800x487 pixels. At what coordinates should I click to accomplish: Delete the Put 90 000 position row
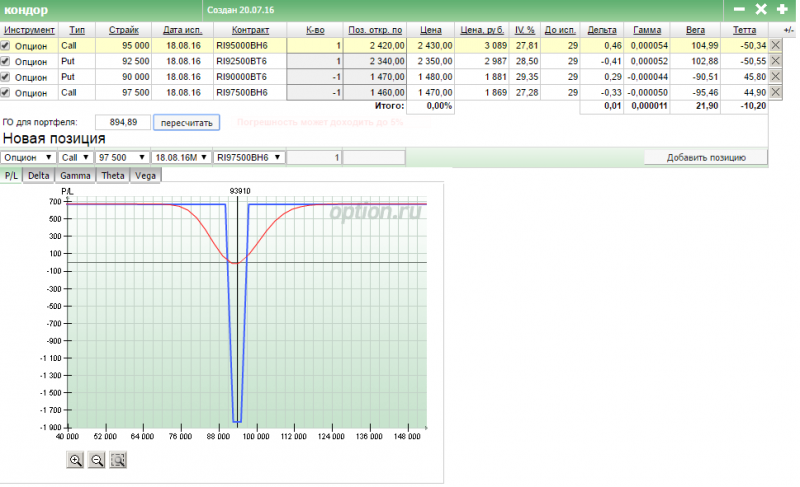[776, 77]
